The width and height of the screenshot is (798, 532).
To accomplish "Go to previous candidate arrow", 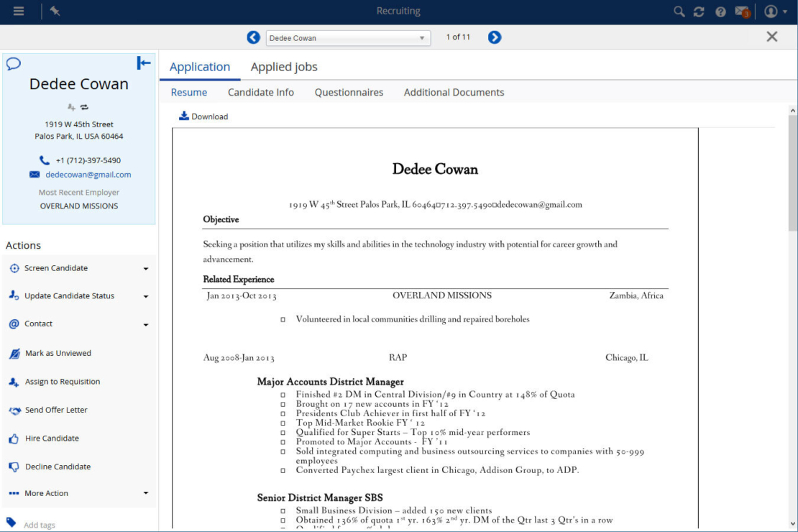I will click(x=253, y=37).
